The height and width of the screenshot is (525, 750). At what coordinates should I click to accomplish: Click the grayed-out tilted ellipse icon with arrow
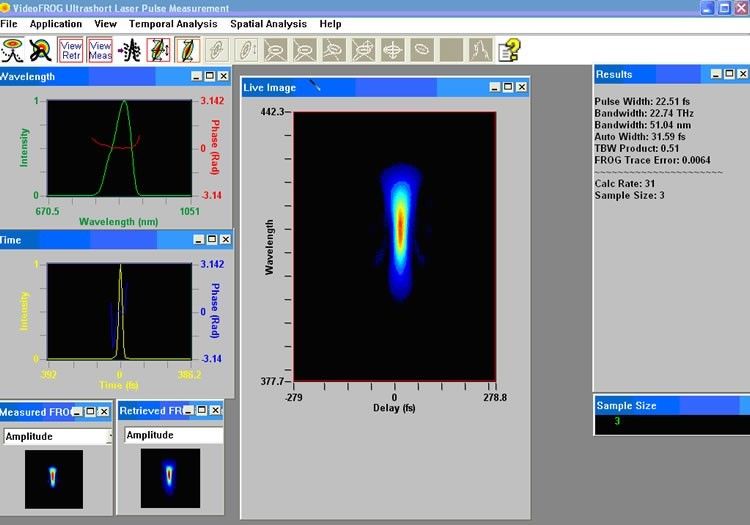pyautogui.click(x=246, y=50)
